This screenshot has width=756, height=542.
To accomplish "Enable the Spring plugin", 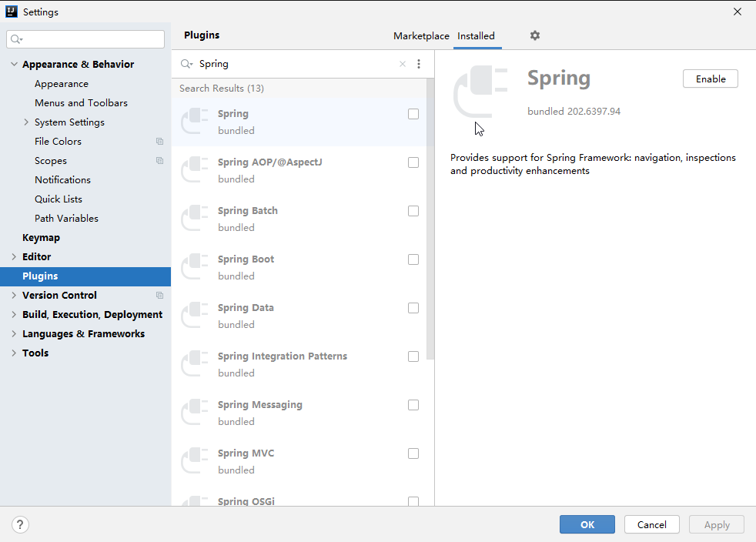I will (710, 79).
